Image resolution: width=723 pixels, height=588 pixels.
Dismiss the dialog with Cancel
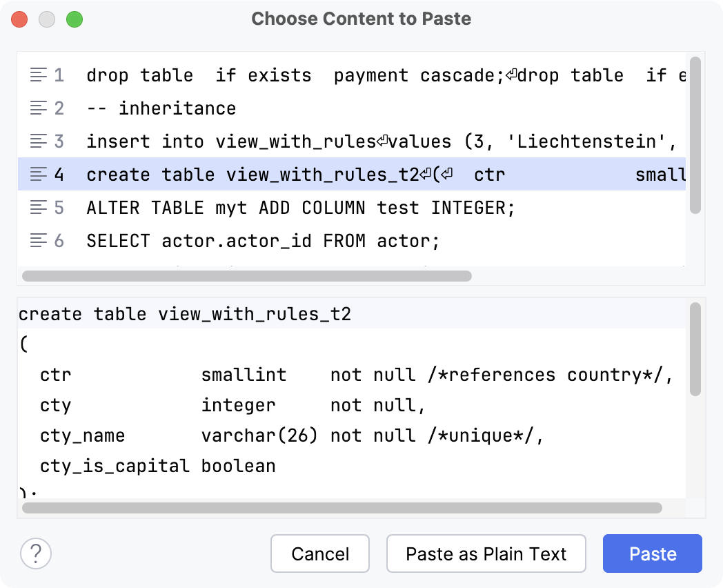click(x=319, y=553)
